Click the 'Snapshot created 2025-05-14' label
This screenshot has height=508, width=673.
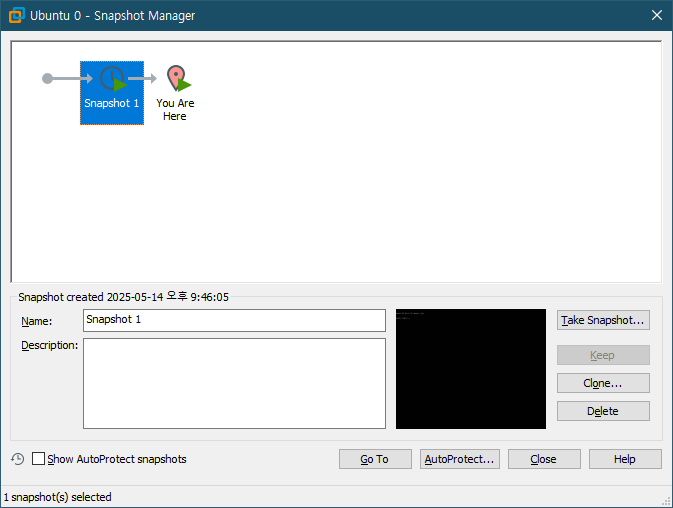tap(124, 297)
